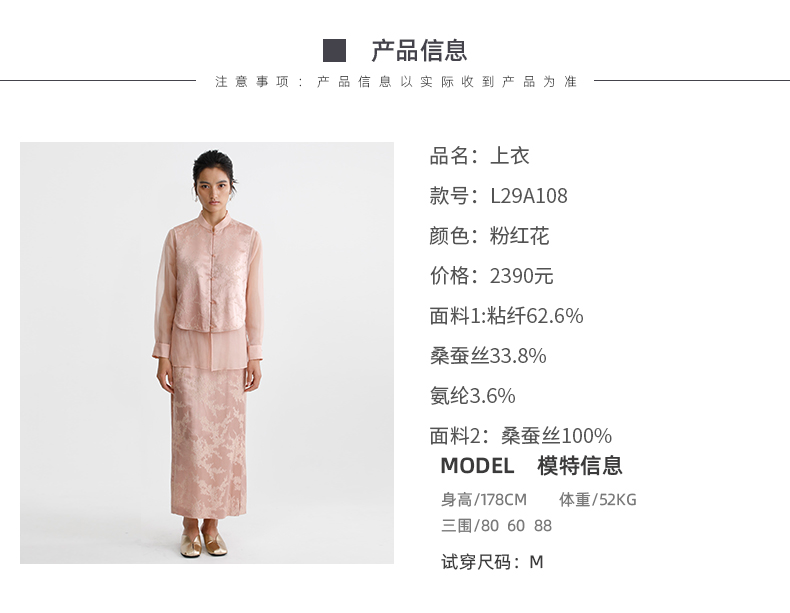Click the weight 体重/52KG
The image size is (790, 613).
click(x=598, y=500)
